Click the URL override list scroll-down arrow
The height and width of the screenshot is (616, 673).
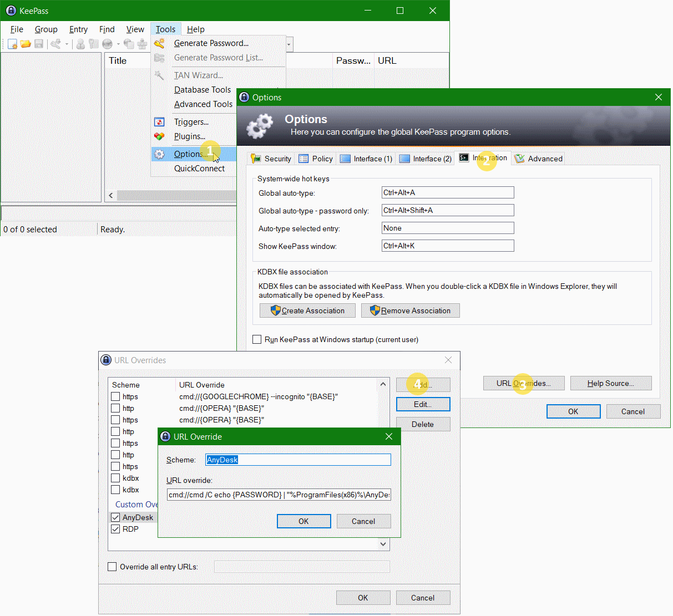[383, 544]
